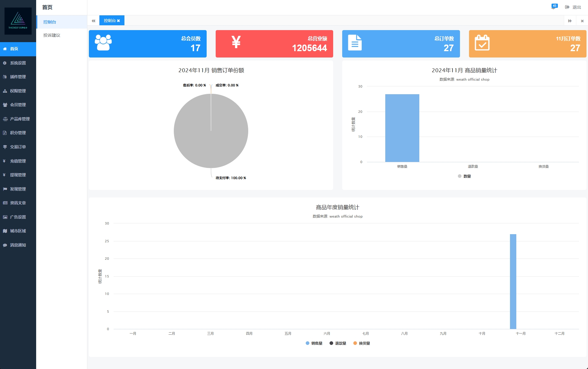Click the 控制台 tab in tab bar
The image size is (588, 369).
[112, 20]
